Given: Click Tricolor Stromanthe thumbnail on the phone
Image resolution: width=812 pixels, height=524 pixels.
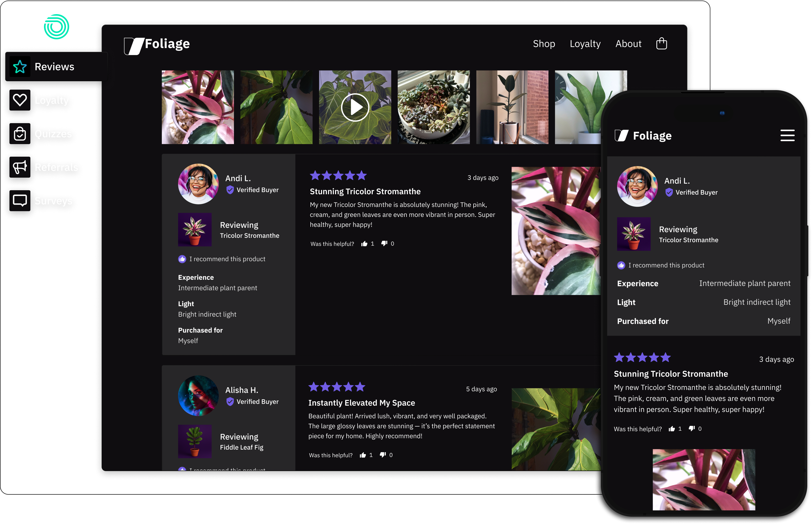Looking at the screenshot, I should pyautogui.click(x=634, y=234).
